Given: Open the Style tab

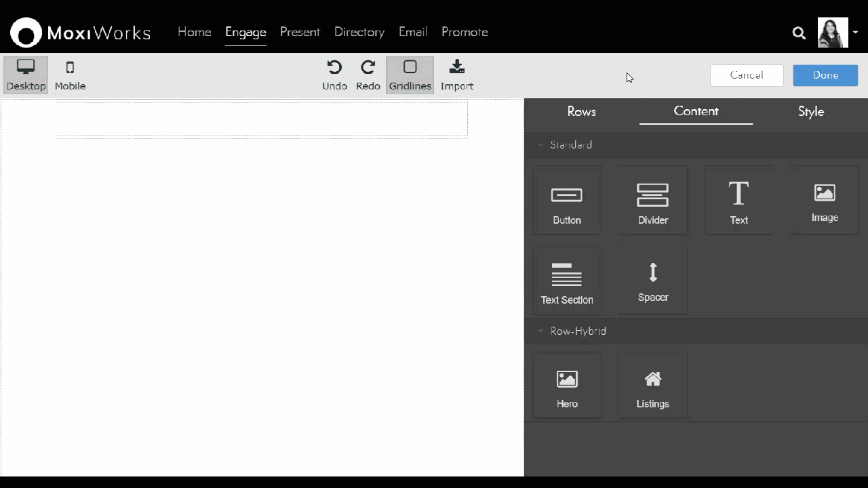Looking at the screenshot, I should click(810, 111).
